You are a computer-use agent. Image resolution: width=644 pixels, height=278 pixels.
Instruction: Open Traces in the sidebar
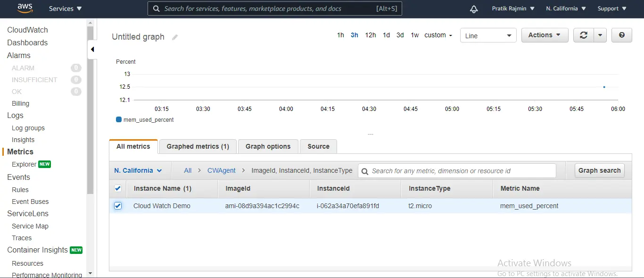(22, 238)
